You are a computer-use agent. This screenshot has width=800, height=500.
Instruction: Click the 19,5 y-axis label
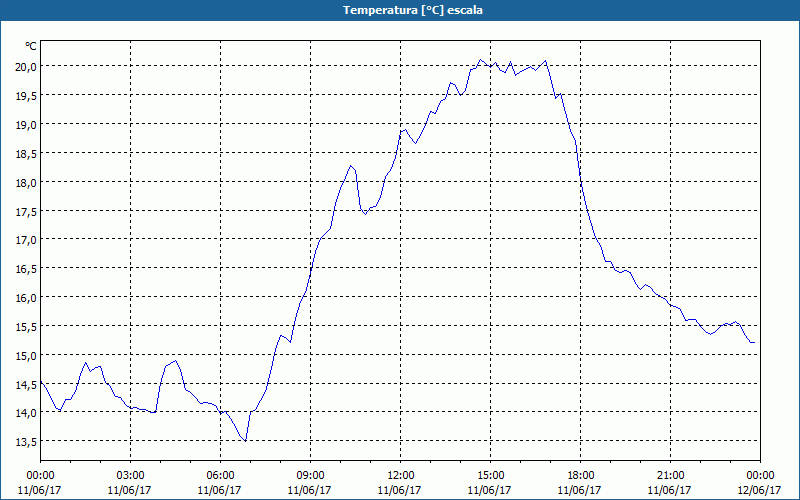pyautogui.click(x=26, y=96)
